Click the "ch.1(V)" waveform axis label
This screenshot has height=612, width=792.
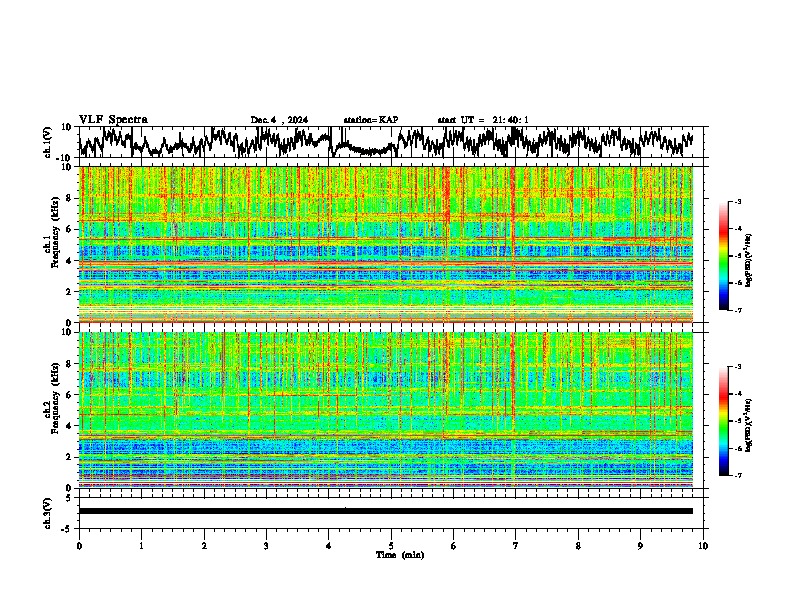[x=48, y=142]
